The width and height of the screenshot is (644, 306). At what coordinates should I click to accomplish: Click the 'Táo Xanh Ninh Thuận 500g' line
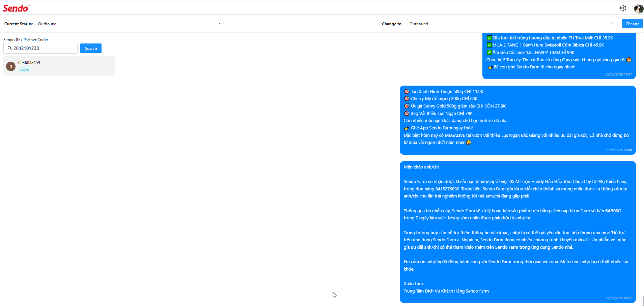click(x=444, y=92)
